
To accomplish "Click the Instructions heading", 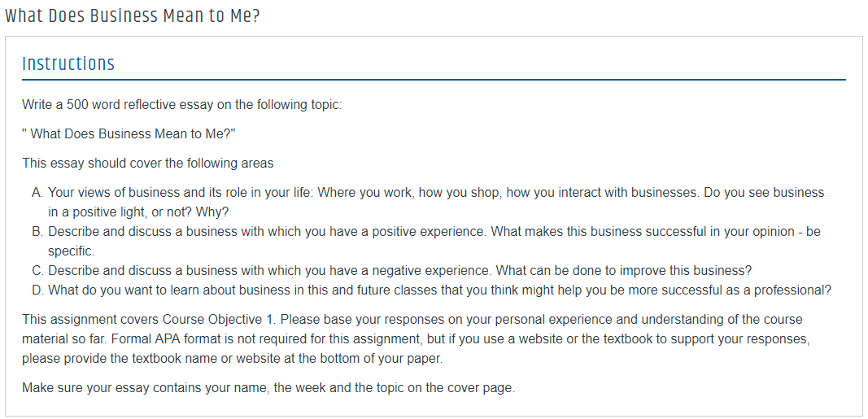I will [x=68, y=63].
